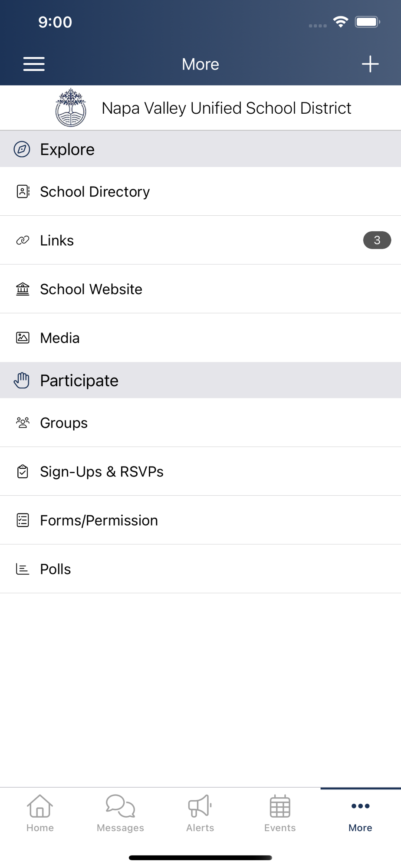Switch to the Messages tab
The height and width of the screenshot is (868, 401).
click(x=120, y=813)
